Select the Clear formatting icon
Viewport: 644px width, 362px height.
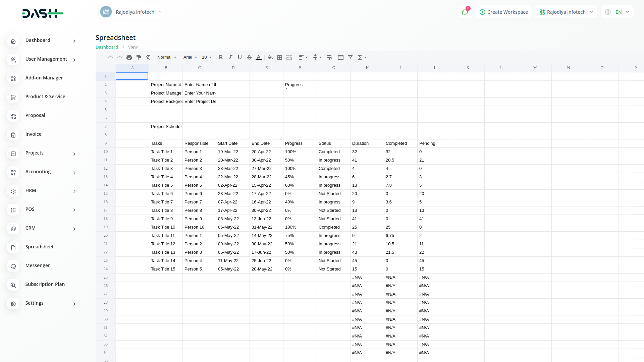(148, 57)
